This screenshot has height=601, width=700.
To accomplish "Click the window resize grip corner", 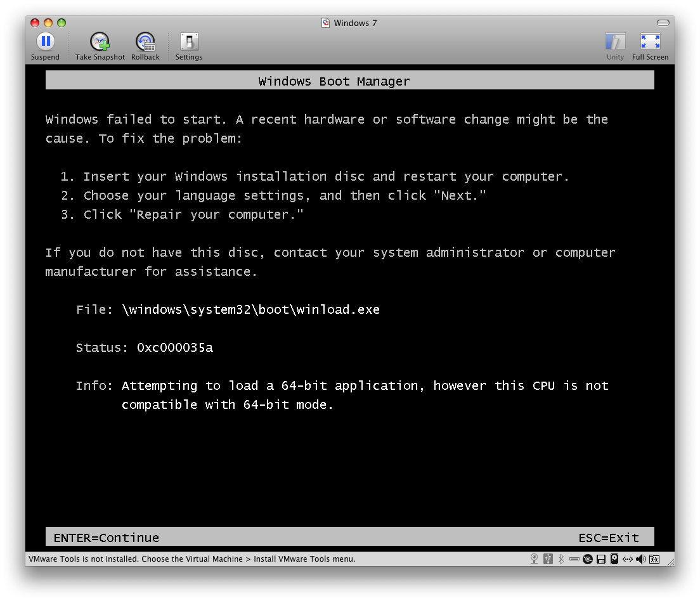I will tap(671, 562).
